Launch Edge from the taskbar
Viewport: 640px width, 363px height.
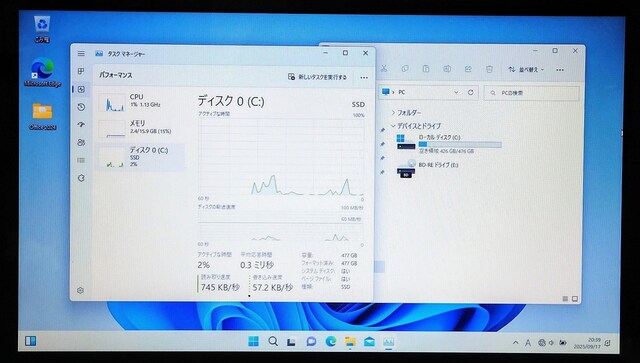pos(331,341)
